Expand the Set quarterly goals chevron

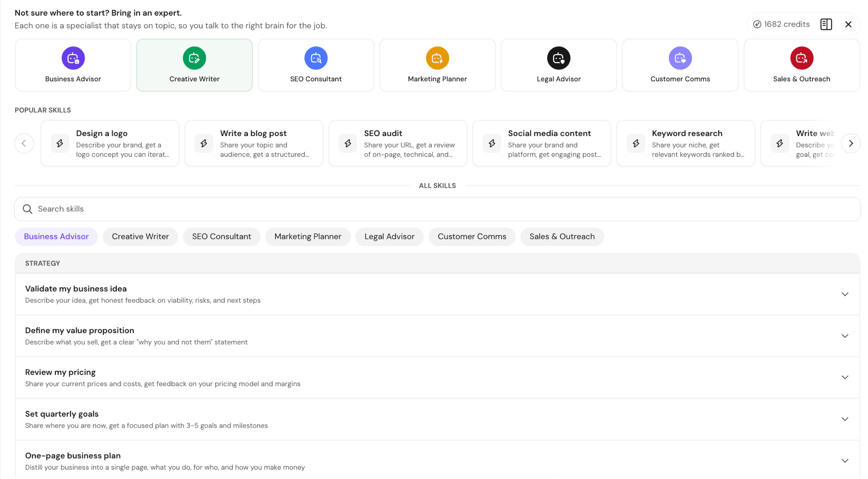coord(845,419)
